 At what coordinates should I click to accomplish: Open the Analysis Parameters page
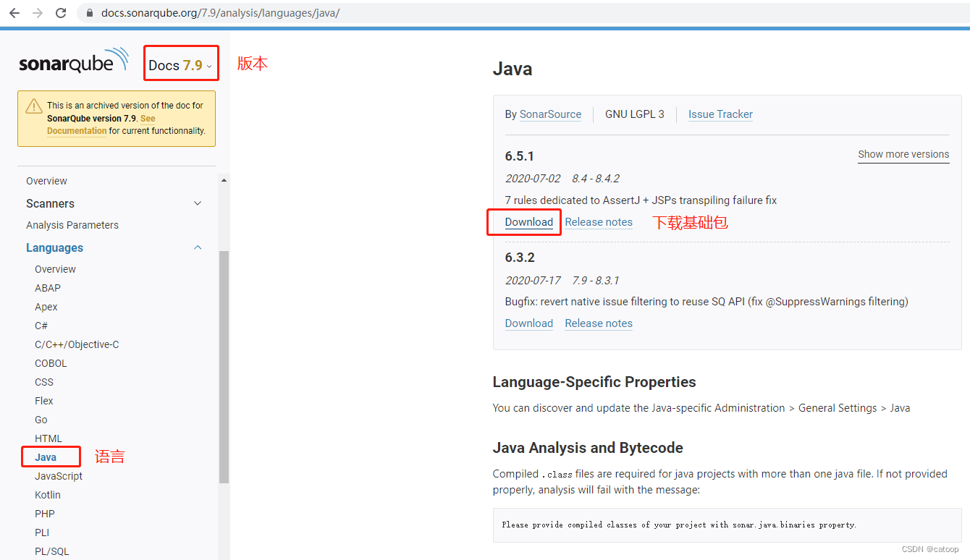72,225
